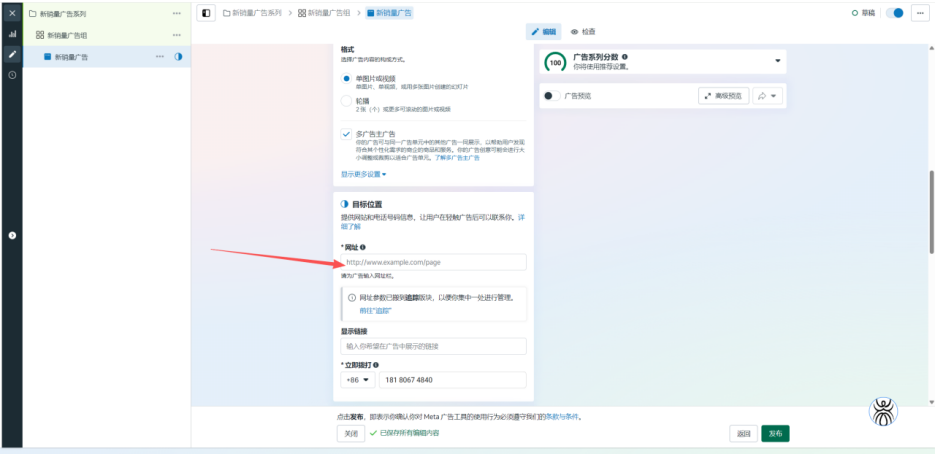This screenshot has width=935, height=454.
Task: Toggle the ad on/off switch beside 草稿
Action: pyautogui.click(x=895, y=13)
